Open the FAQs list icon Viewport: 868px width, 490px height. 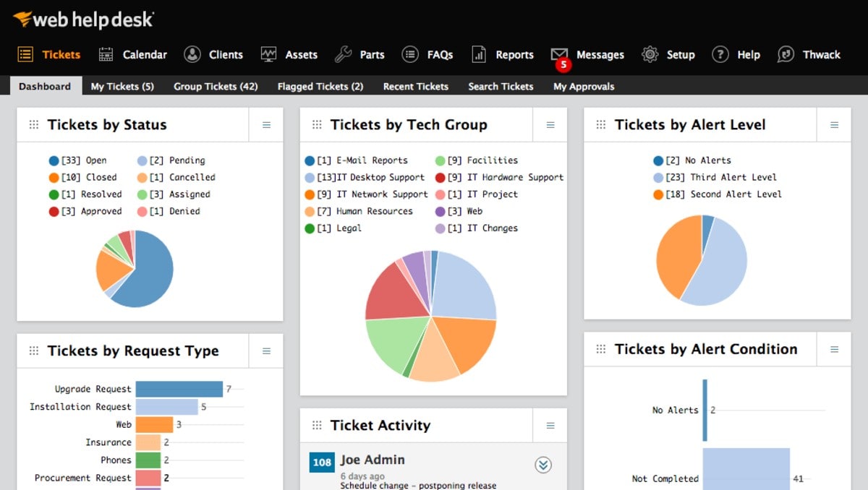pos(410,54)
